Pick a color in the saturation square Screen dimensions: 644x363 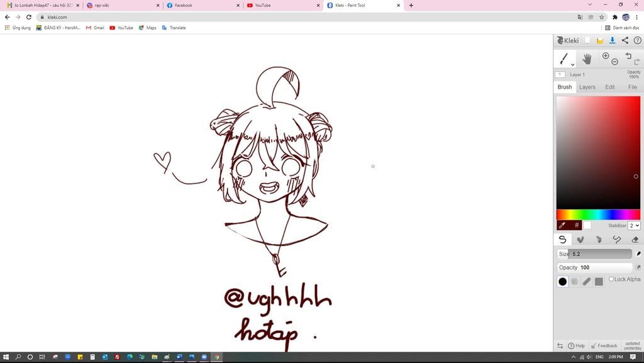[598, 152]
